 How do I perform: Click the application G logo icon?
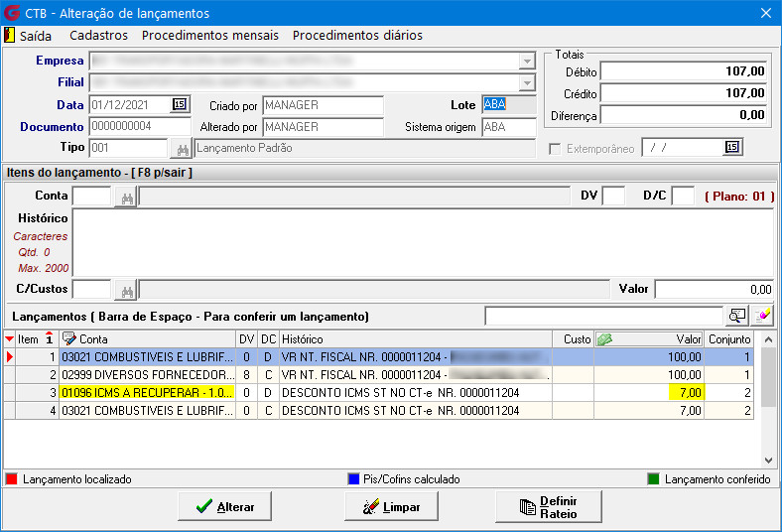[12, 13]
